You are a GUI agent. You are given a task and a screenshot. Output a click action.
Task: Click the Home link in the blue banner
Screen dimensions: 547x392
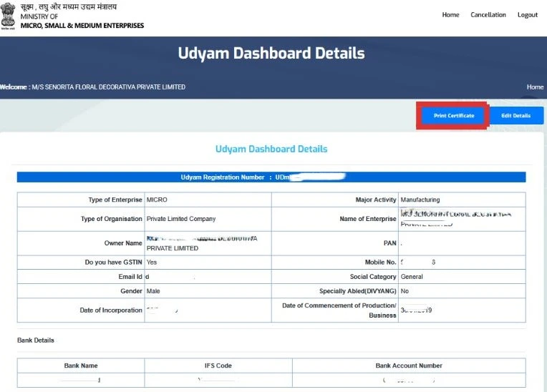(x=535, y=87)
